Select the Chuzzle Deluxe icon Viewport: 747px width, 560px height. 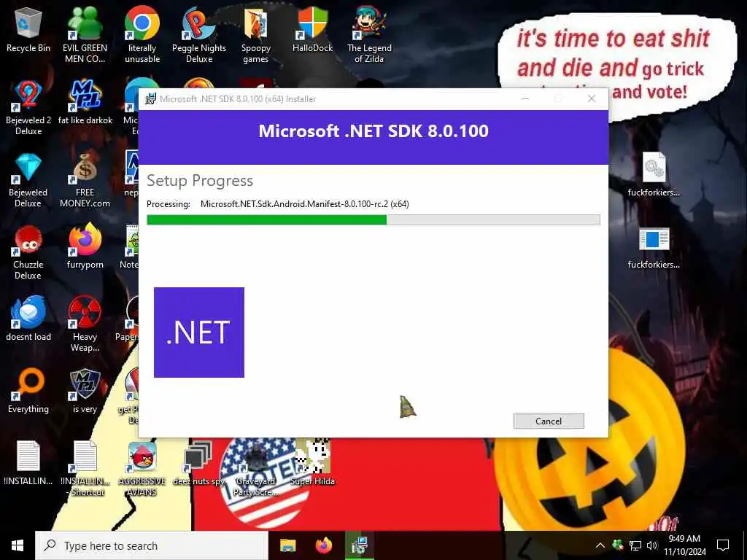pos(28,252)
